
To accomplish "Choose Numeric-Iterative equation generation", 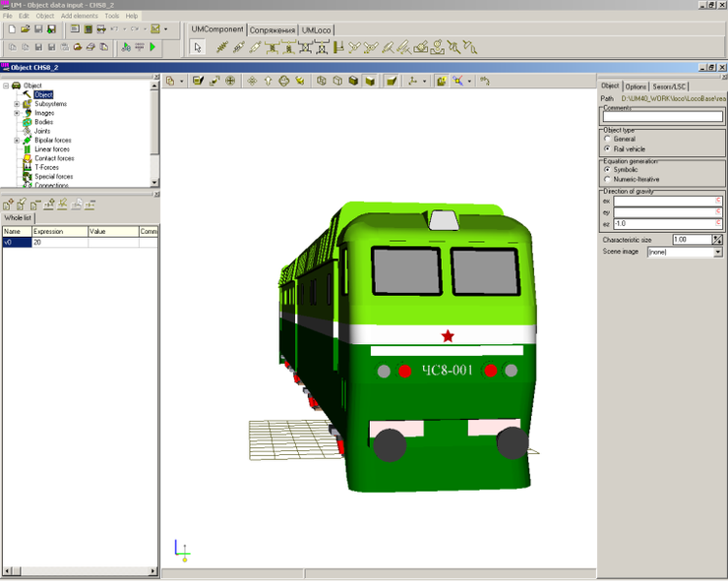I will 607,179.
